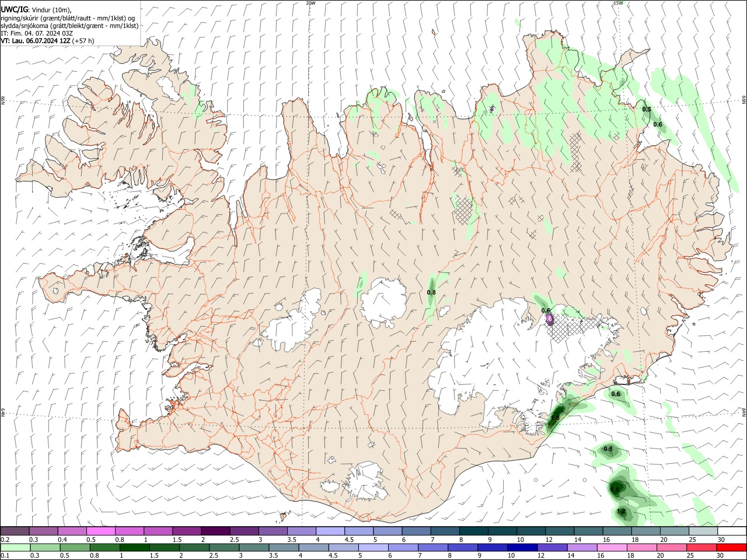Click the '12' label in the lower legend row
Viewport: 747px width, 560px height.
click(x=540, y=556)
